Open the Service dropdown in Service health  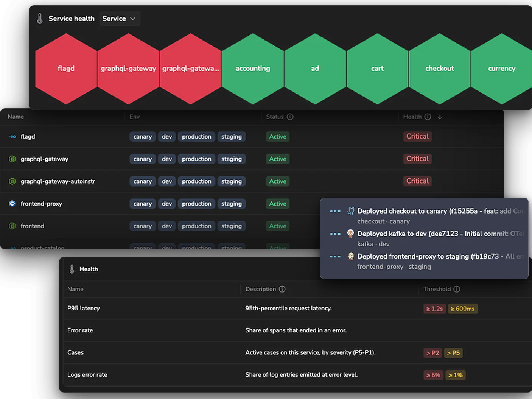click(120, 19)
